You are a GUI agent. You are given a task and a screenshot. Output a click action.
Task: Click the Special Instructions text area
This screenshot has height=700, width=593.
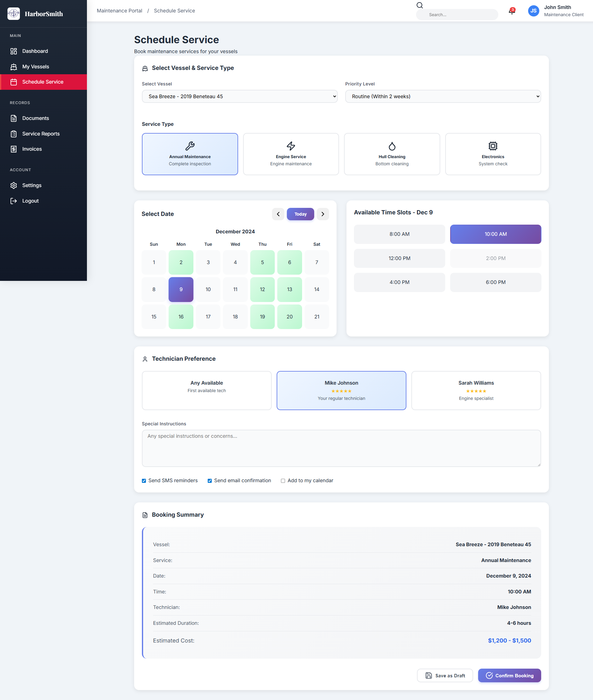tap(341, 448)
